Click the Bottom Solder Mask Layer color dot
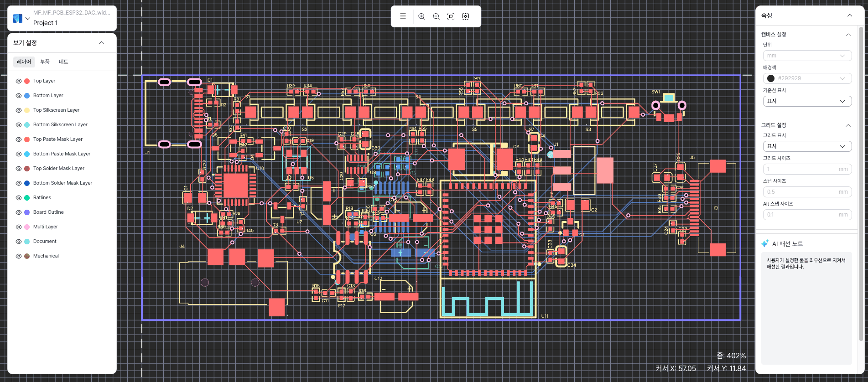Image resolution: width=868 pixels, height=382 pixels. (x=27, y=183)
